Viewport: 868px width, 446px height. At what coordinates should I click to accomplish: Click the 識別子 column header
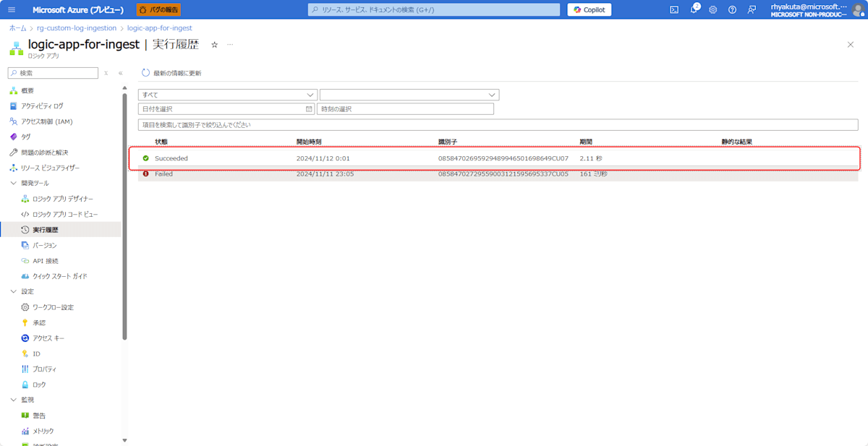pos(447,142)
